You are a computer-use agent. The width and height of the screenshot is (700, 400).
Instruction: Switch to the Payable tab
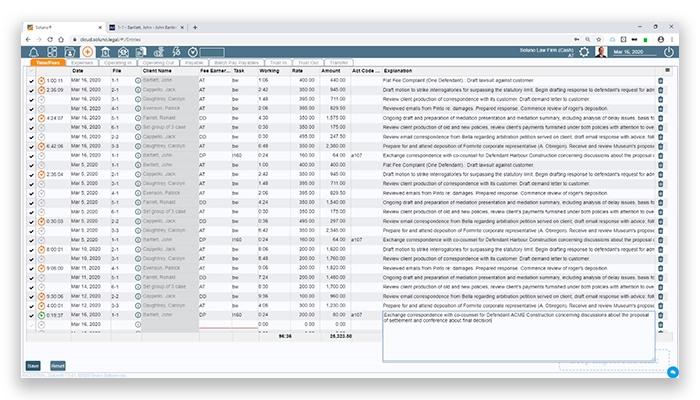pos(194,63)
